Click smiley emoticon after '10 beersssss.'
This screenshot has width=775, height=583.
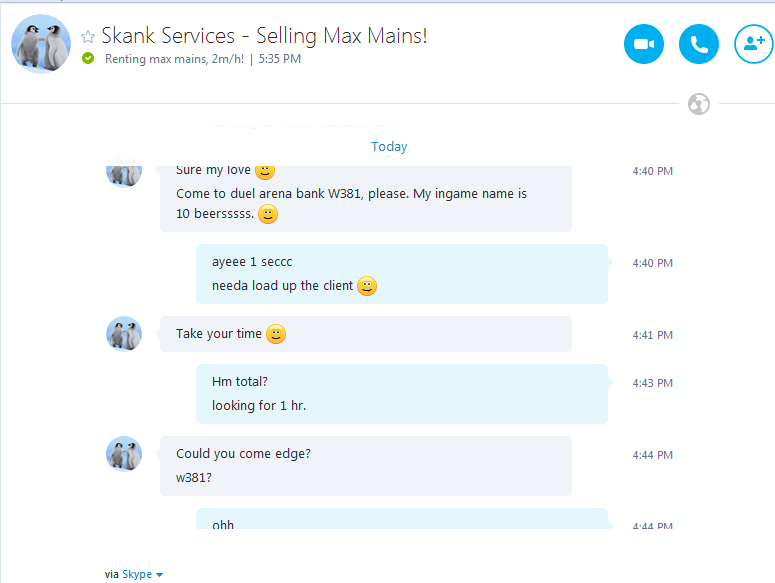[x=268, y=214]
